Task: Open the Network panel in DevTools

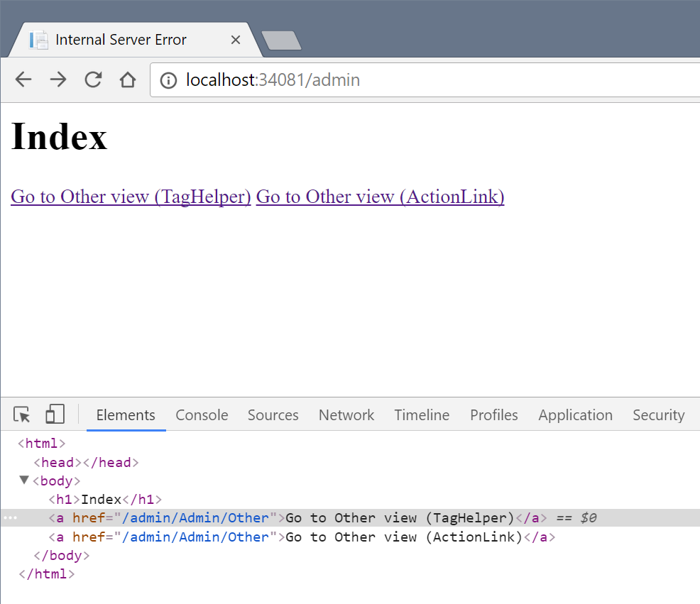Action: click(346, 414)
